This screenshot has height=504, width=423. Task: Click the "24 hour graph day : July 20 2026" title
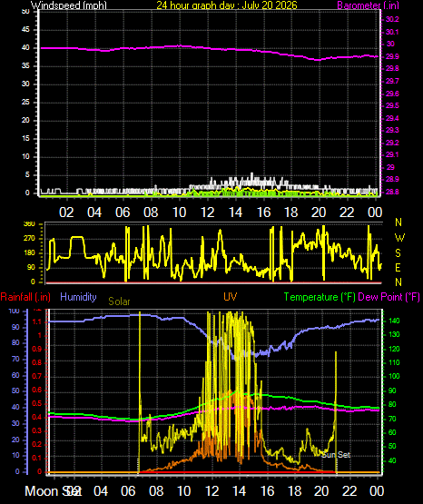click(227, 5)
